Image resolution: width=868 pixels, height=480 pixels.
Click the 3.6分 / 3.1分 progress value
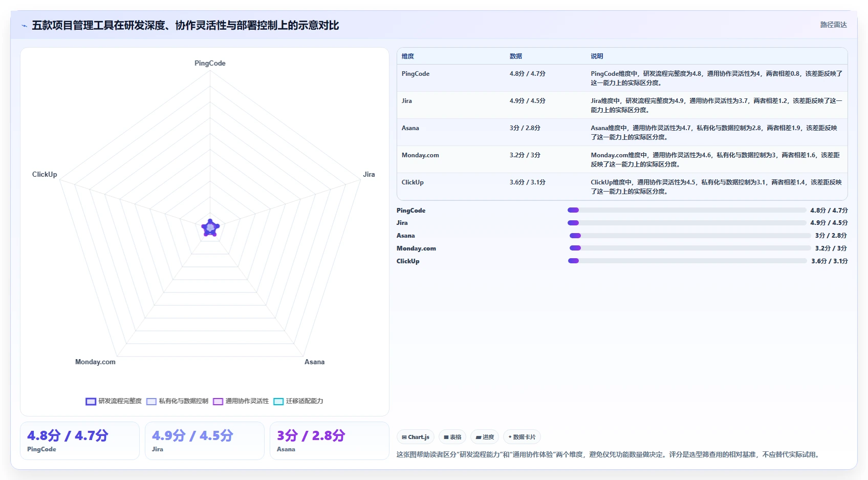pyautogui.click(x=829, y=261)
